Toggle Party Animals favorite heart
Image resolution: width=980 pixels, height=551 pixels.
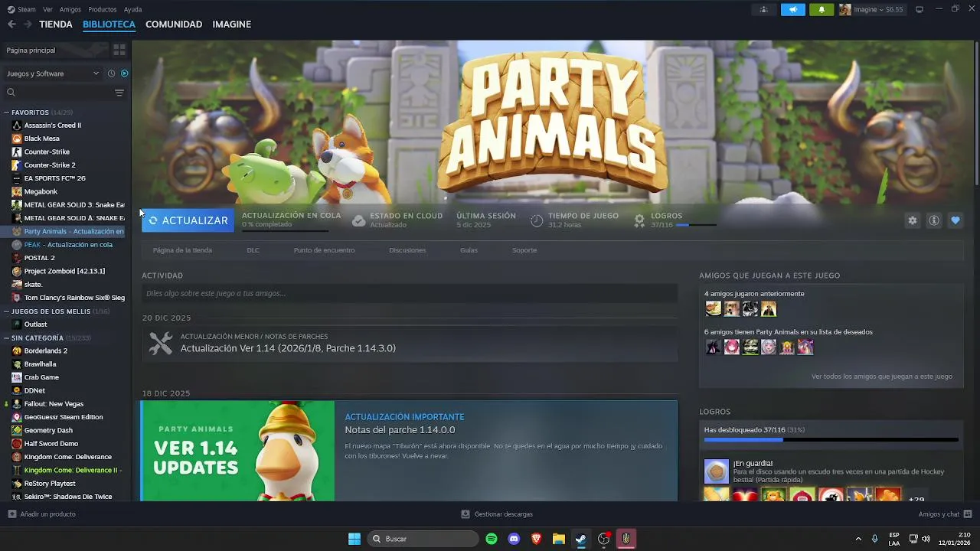tap(955, 220)
